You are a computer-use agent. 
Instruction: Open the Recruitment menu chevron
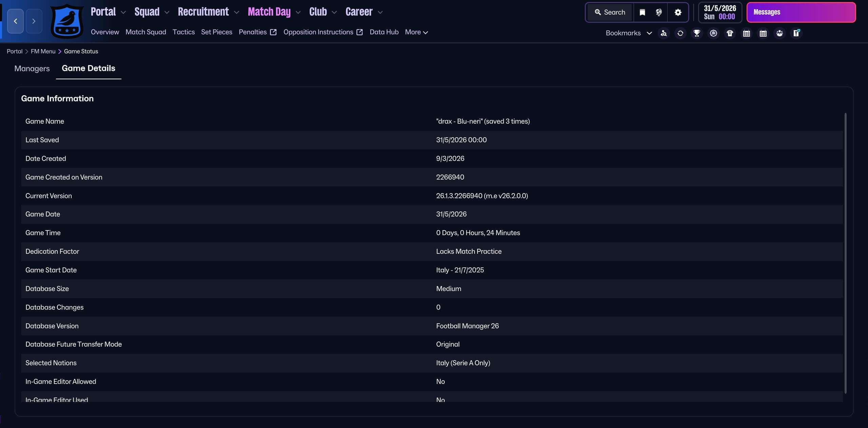(236, 13)
